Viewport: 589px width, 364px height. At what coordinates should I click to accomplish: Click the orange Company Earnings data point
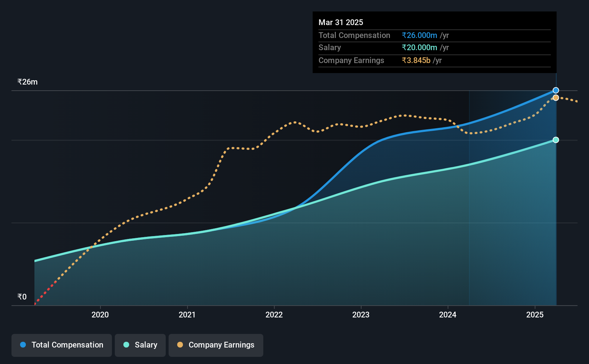[x=556, y=97]
